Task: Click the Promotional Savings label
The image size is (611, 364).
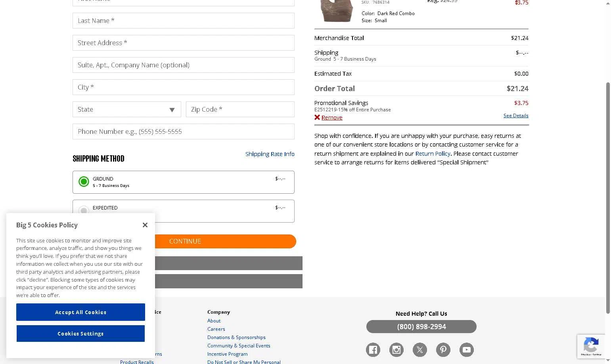Action: [x=341, y=103]
